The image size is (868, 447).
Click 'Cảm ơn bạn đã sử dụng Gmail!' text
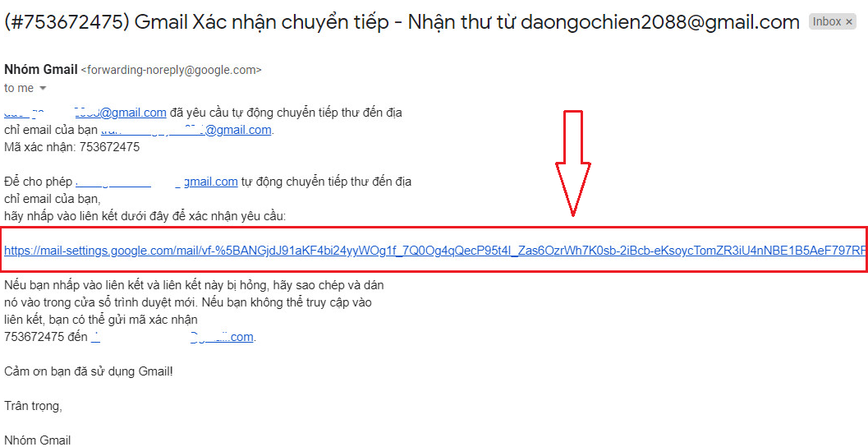89,371
